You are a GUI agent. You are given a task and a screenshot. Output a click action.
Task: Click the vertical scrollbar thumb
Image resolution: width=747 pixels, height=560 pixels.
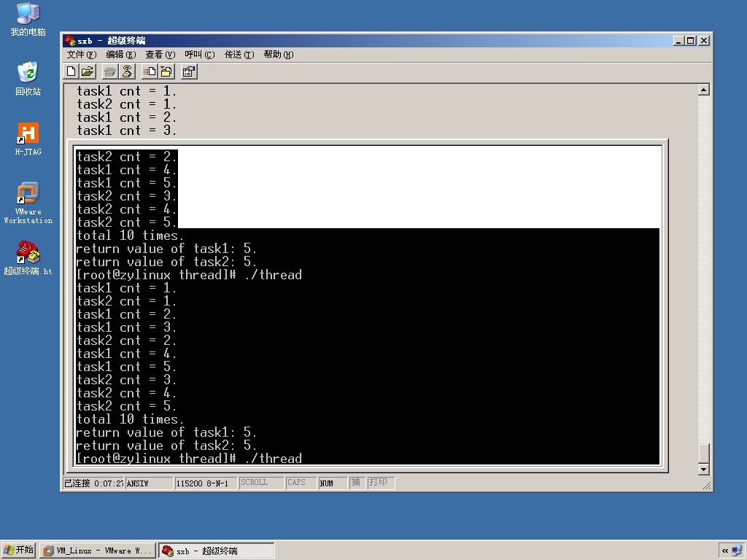tap(704, 453)
